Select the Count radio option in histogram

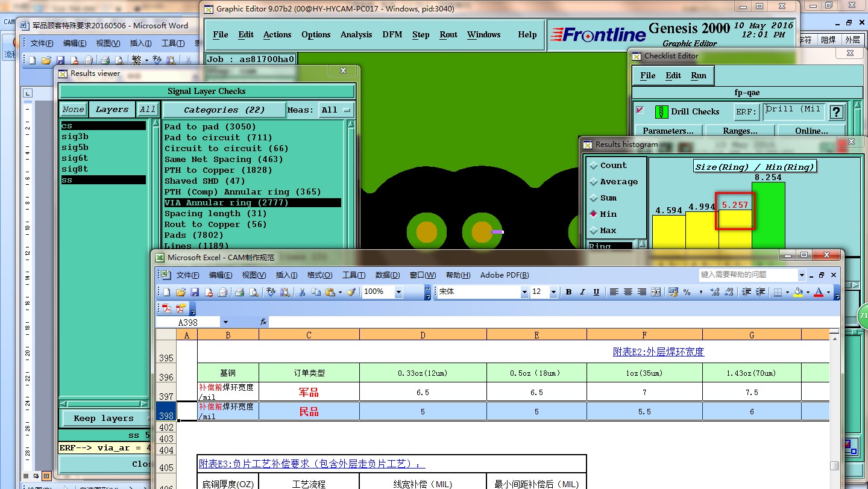594,165
